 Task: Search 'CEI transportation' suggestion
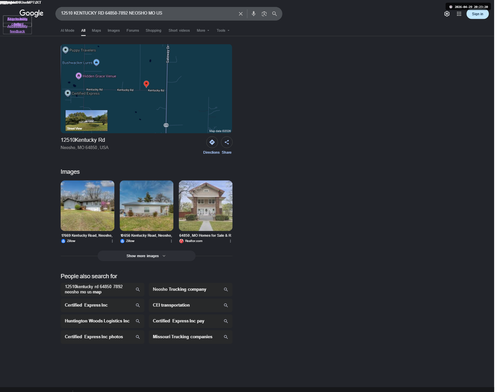pyautogui.click(x=190, y=305)
